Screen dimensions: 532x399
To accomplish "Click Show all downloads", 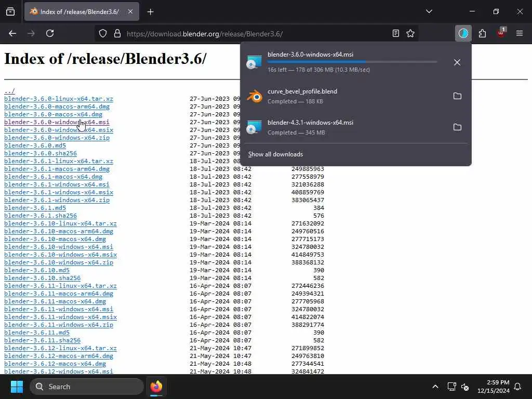I will (x=275, y=154).
